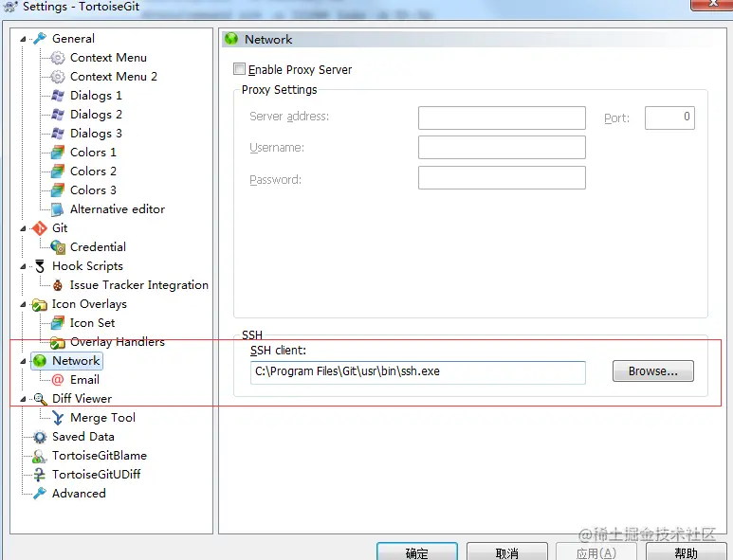Click the 帮助 help button
The height and width of the screenshot is (560, 733).
686,551
